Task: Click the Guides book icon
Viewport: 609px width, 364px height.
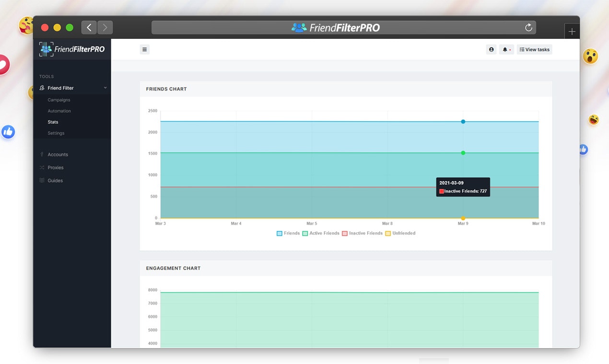Action: click(42, 181)
